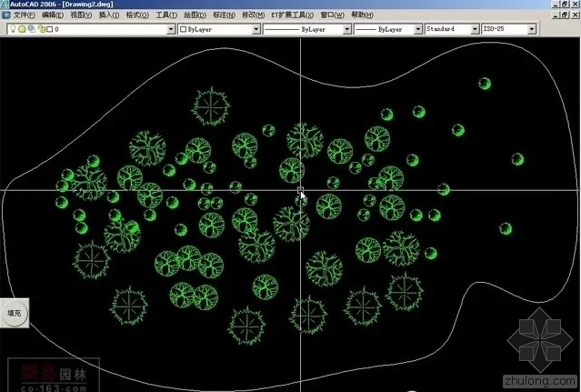Restore the drawing window using inner restore button
Screen dimensions: 581x392
pos(565,15)
